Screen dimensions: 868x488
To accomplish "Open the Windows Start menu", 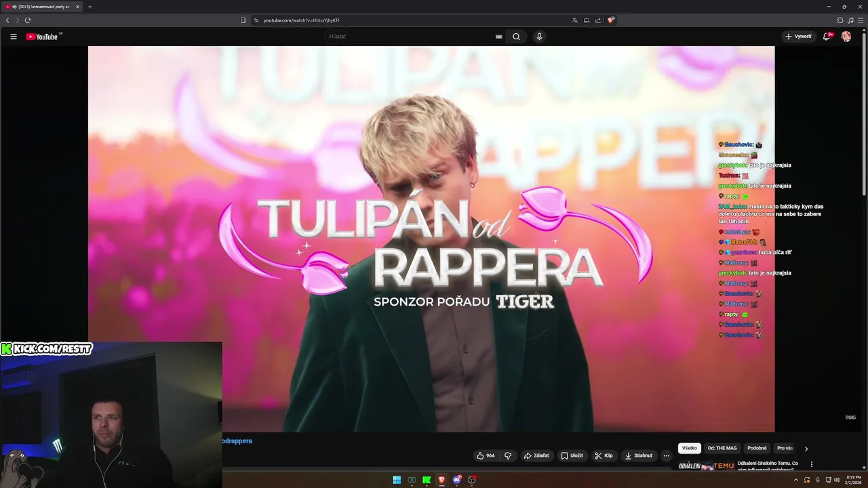I will (x=397, y=480).
